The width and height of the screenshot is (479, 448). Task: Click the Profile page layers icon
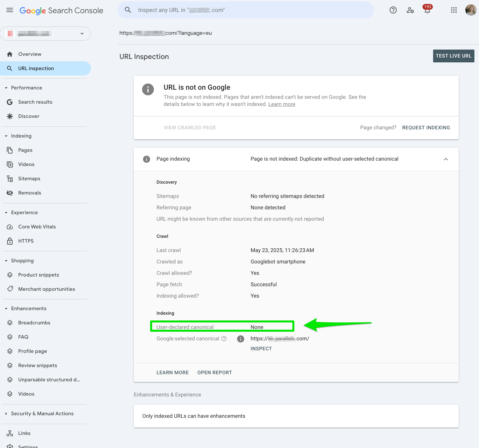coord(10,351)
